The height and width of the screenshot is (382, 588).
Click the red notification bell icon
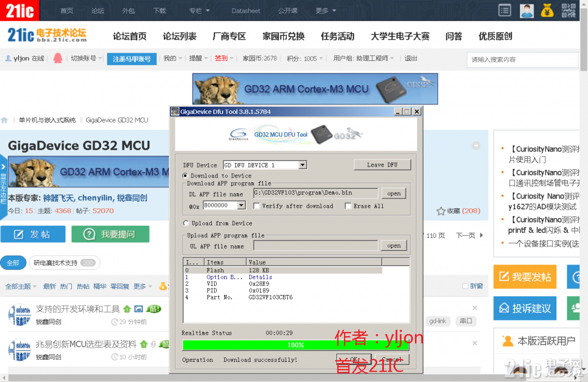(58, 58)
